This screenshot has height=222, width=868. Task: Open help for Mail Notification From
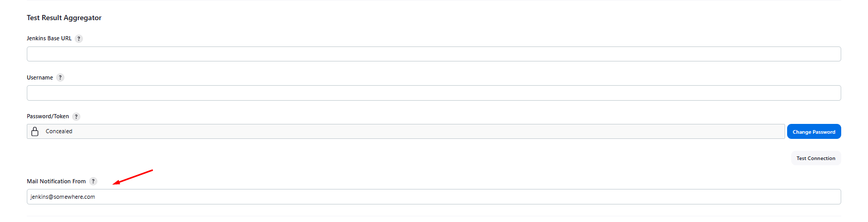(93, 181)
